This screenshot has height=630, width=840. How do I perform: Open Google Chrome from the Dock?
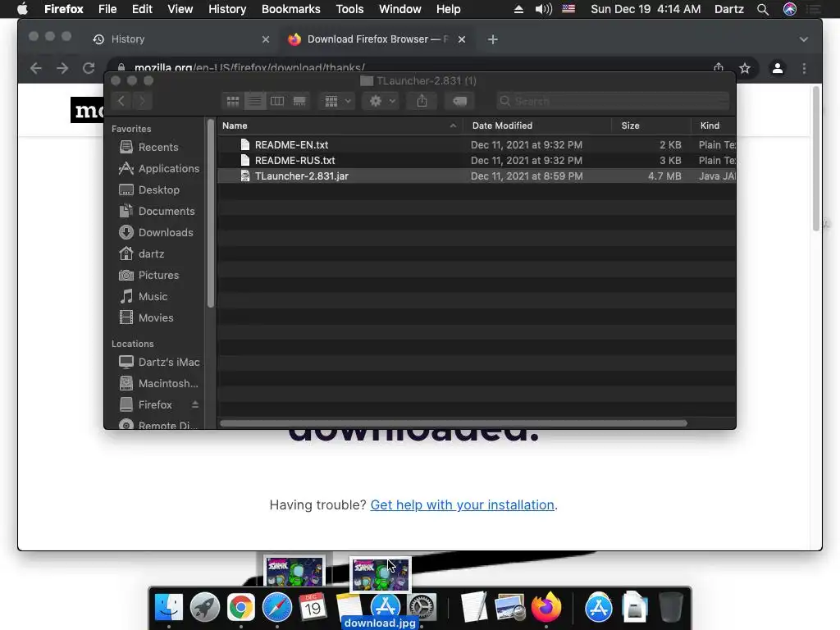241,608
